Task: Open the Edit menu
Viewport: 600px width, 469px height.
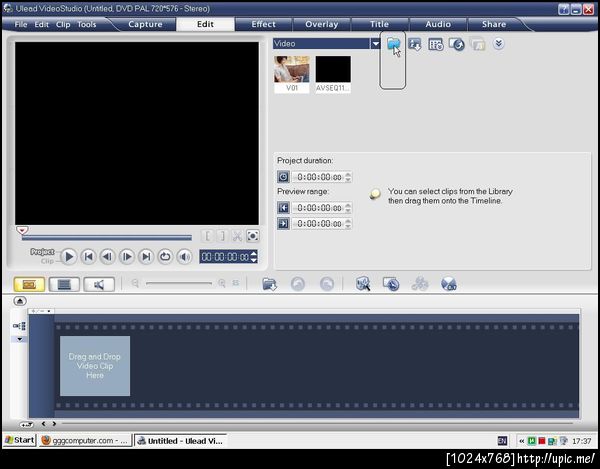Action: click(41, 24)
